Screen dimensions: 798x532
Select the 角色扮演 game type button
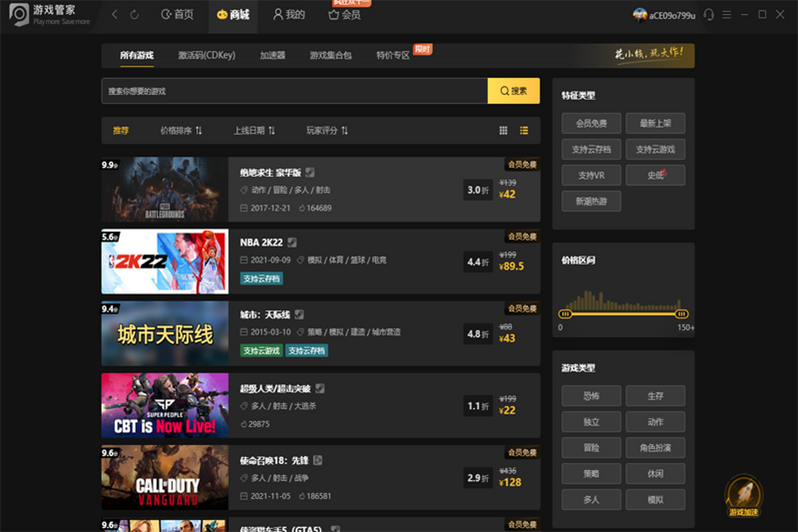coord(655,448)
